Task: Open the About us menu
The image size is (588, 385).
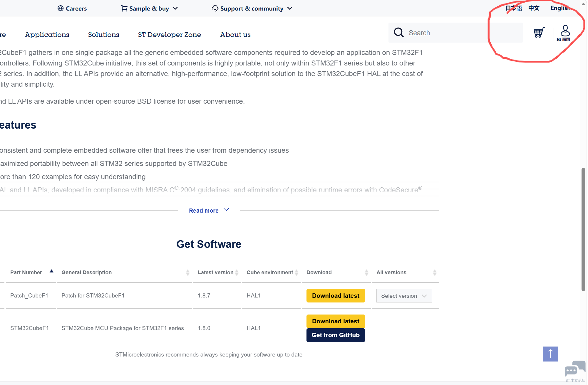Action: 235,35
